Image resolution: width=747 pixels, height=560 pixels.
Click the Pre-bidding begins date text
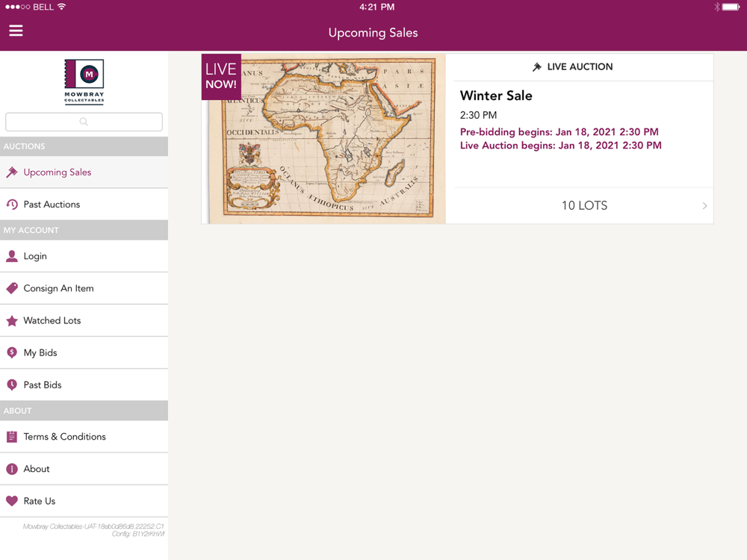560,132
